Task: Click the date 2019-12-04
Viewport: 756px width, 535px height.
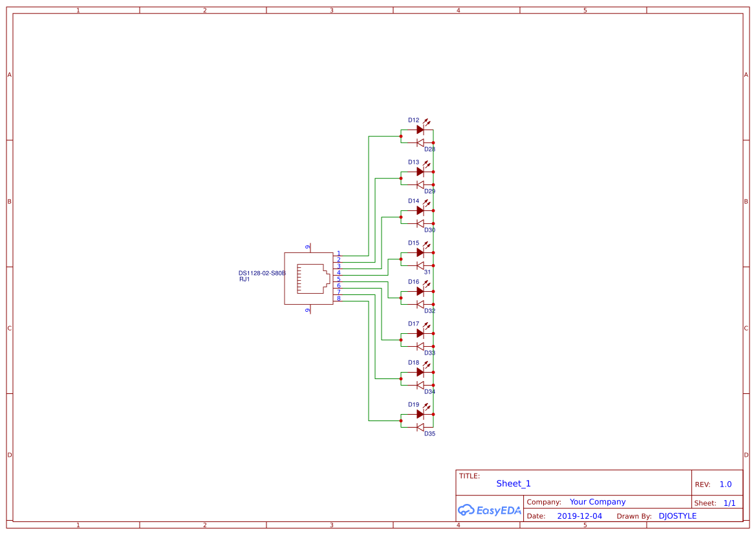Action: pyautogui.click(x=579, y=516)
